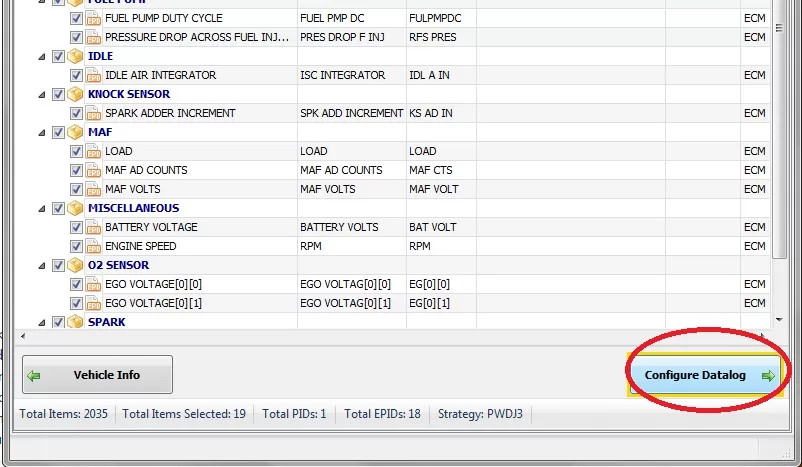Collapse the O2 SENSOR group
The width and height of the screenshot is (802, 467).
tap(42, 265)
